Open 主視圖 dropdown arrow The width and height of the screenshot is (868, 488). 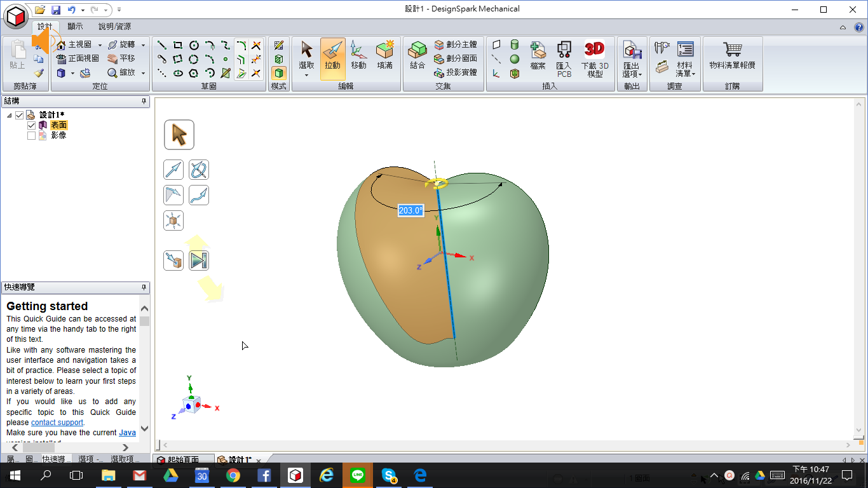point(100,45)
